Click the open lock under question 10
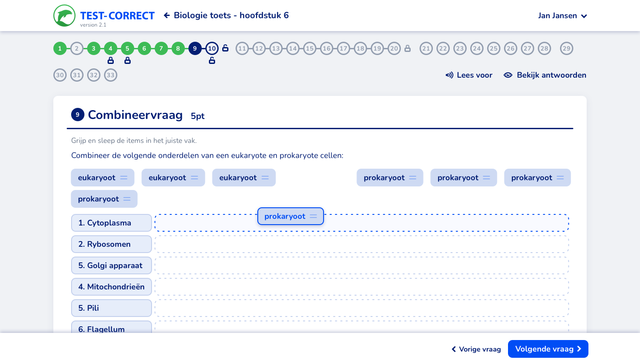Viewport: 640px width, 364px height. [x=212, y=60]
